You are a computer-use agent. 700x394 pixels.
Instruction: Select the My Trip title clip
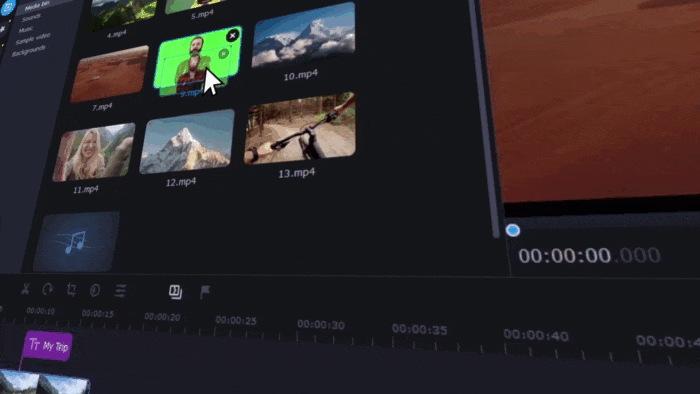(48, 345)
